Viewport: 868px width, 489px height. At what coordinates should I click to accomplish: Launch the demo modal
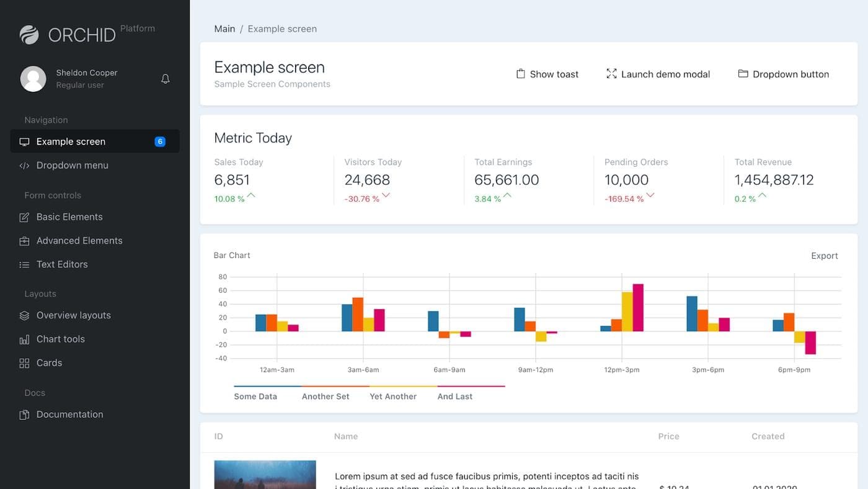click(658, 74)
